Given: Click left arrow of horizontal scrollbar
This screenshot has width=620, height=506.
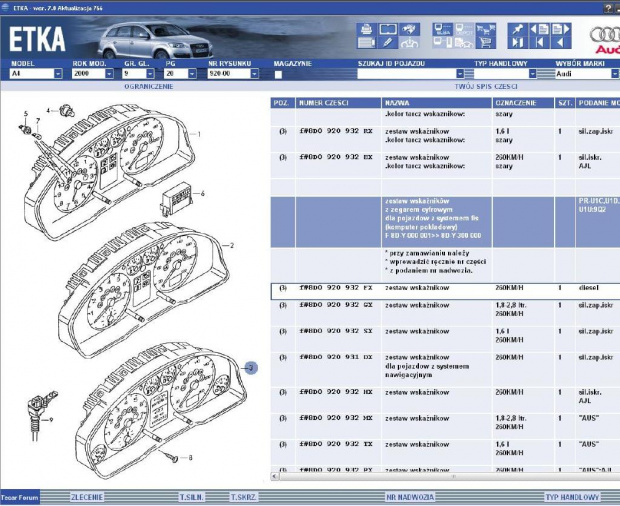Looking at the screenshot, I should pos(275,476).
